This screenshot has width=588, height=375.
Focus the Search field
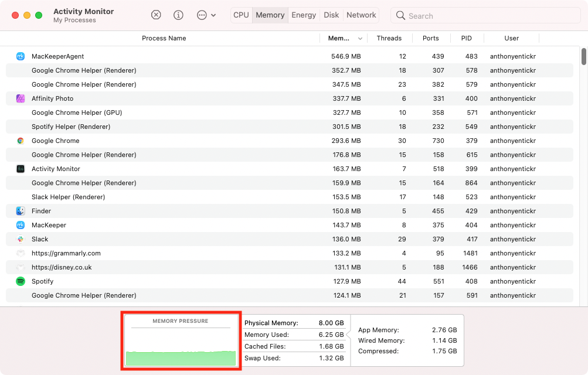[x=485, y=15]
